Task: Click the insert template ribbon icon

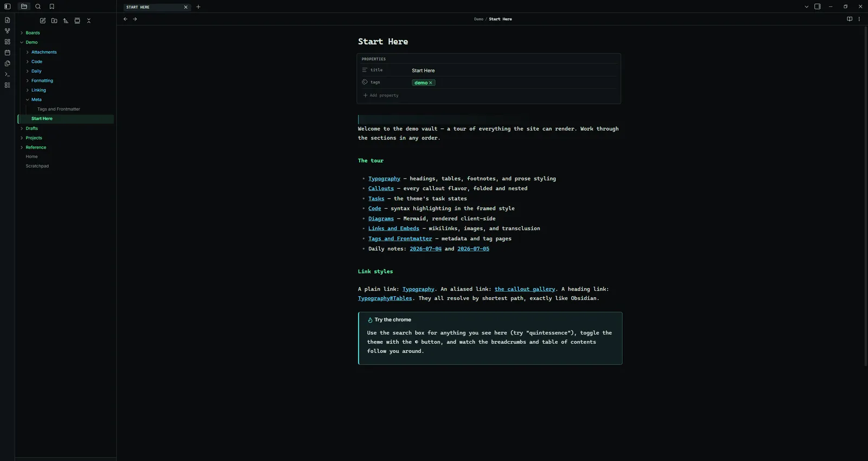Action: (x=8, y=63)
